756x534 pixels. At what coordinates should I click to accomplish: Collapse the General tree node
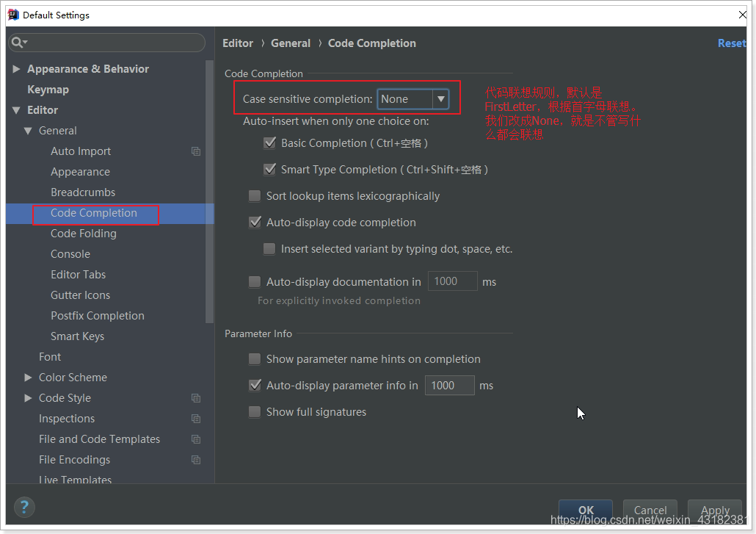coord(28,131)
